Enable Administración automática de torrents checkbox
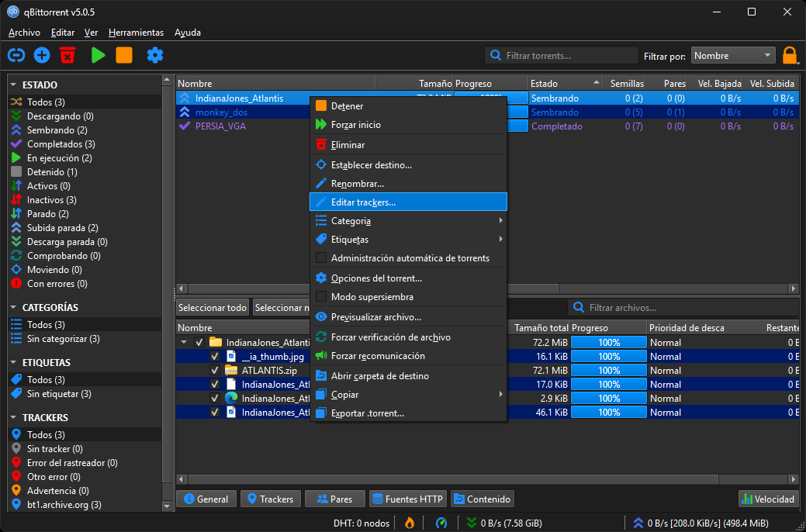 pyautogui.click(x=321, y=258)
